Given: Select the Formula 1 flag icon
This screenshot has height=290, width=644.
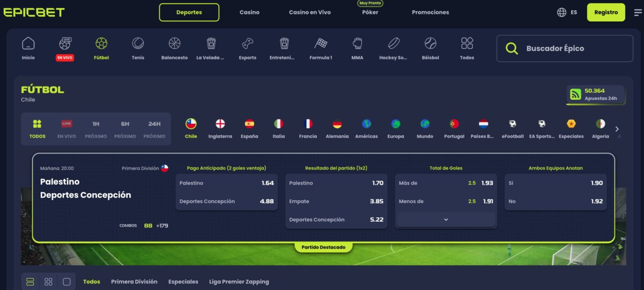Looking at the screenshot, I should point(321,48).
